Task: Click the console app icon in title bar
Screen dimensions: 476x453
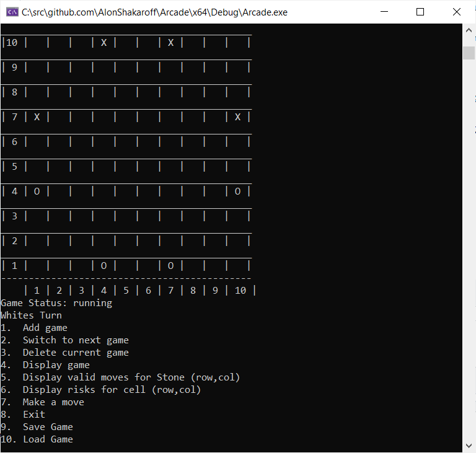Action: pos(12,12)
